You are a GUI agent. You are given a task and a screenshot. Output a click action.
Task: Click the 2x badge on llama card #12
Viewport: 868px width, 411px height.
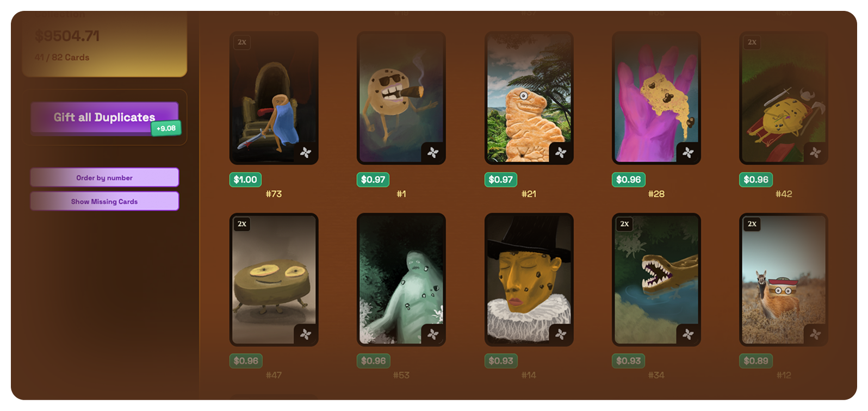(752, 224)
